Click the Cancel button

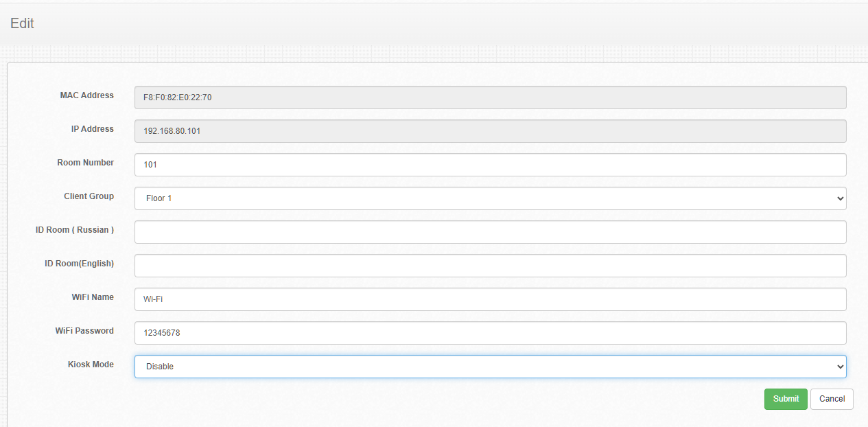coord(832,399)
